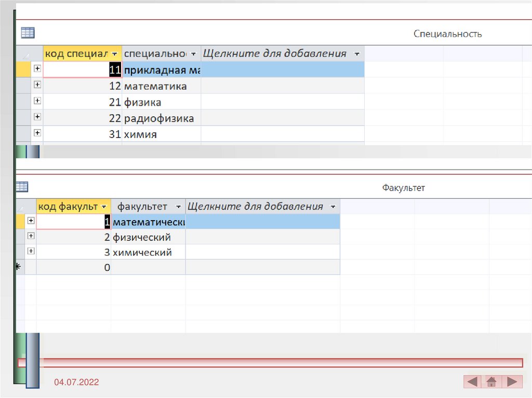Go to previous slide arrow button

pos(472,382)
